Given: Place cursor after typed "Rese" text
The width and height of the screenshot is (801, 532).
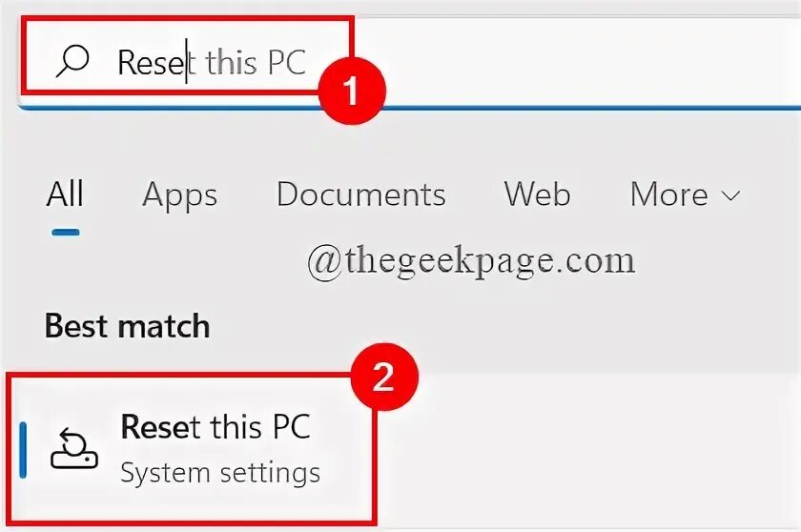Looking at the screenshot, I should tap(187, 62).
